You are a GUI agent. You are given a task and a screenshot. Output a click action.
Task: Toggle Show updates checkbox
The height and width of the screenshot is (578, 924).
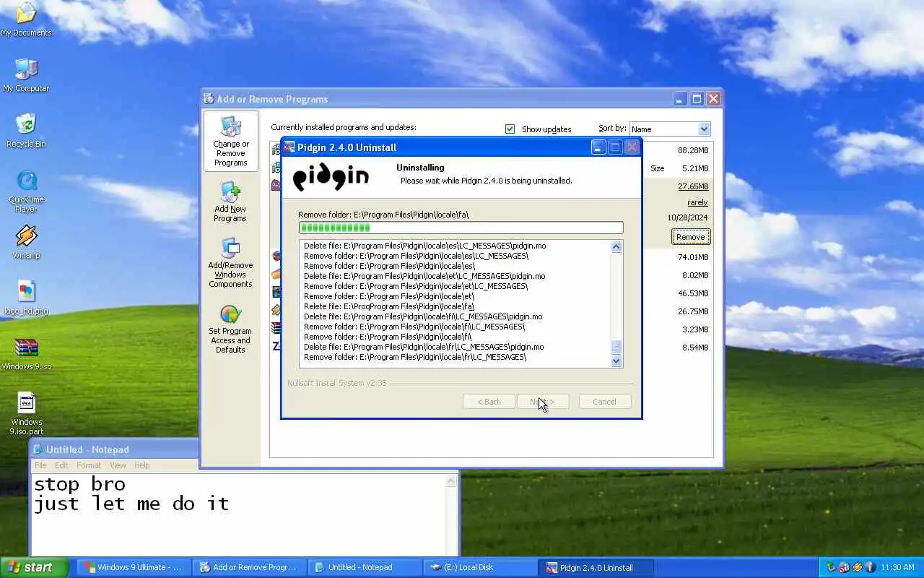510,129
